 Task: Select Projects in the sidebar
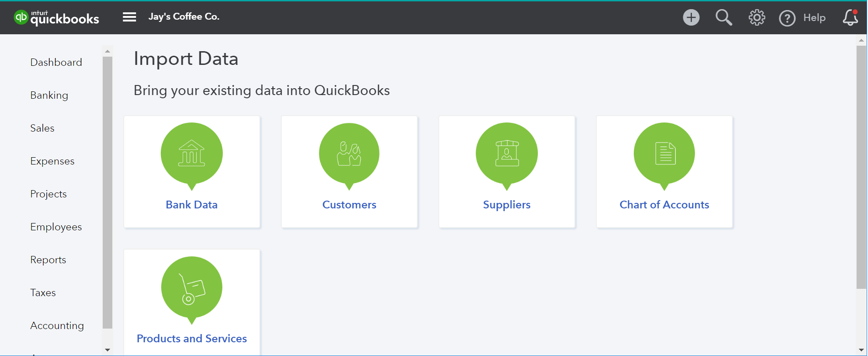tap(48, 194)
